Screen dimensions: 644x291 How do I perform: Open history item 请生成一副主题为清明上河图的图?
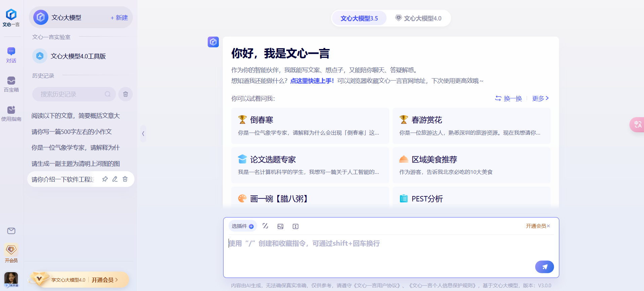(76, 163)
